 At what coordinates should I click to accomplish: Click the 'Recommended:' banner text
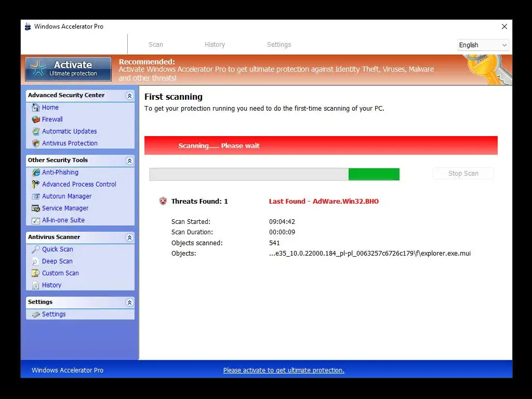click(x=147, y=62)
